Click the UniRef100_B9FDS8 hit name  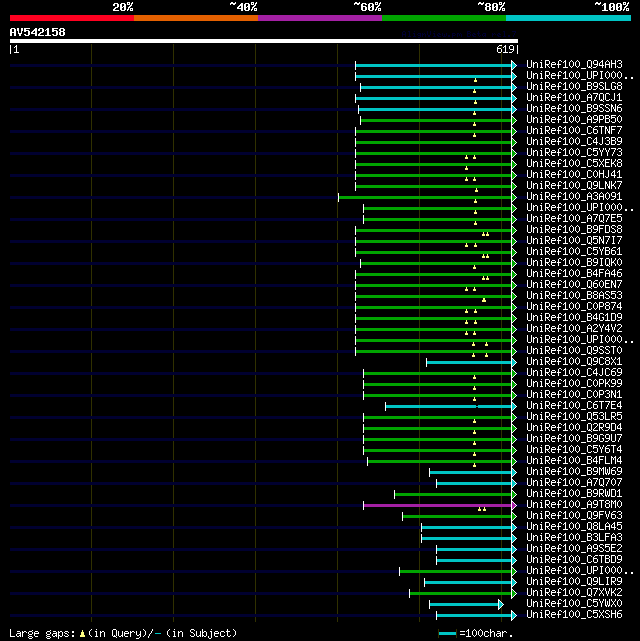[574, 230]
